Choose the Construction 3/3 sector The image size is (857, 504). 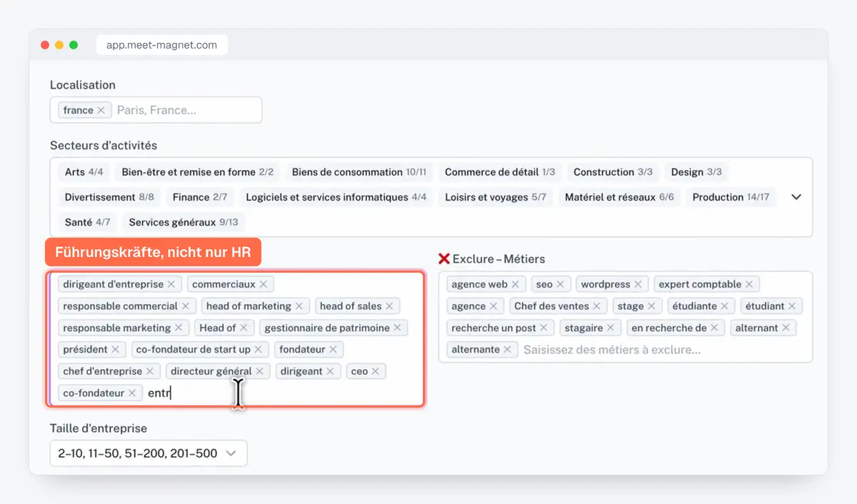click(x=613, y=172)
